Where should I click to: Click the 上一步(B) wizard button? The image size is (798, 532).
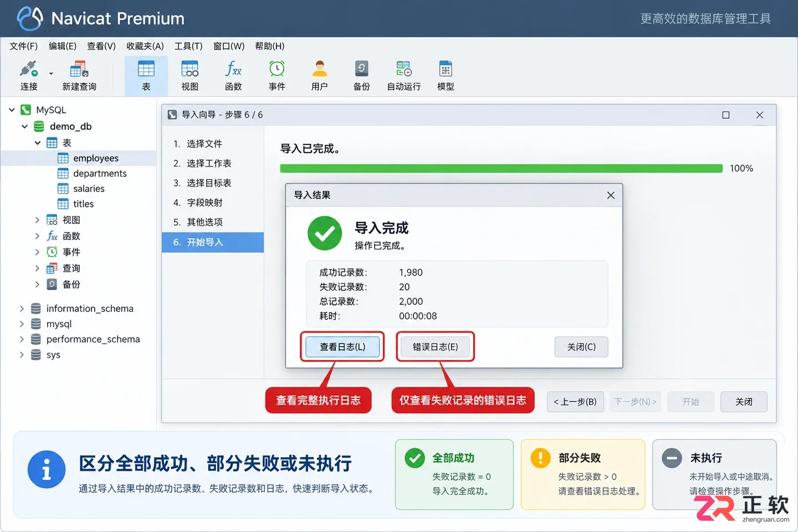[575, 402]
